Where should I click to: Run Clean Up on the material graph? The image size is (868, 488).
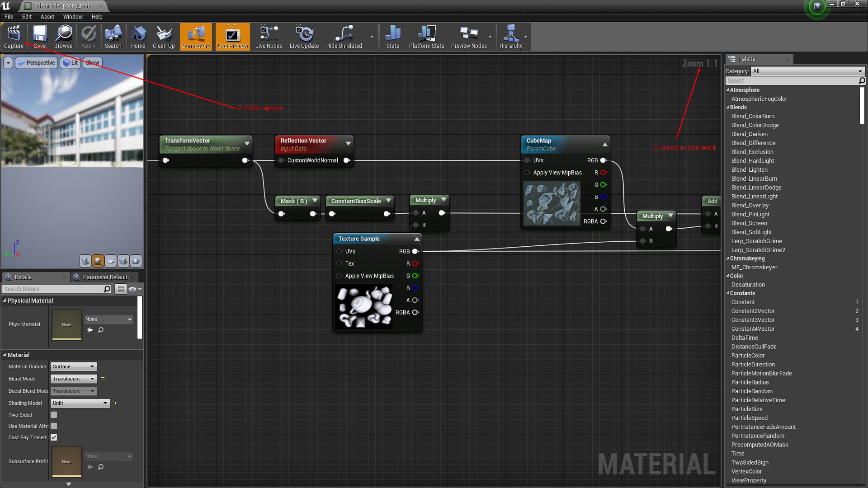coord(164,36)
